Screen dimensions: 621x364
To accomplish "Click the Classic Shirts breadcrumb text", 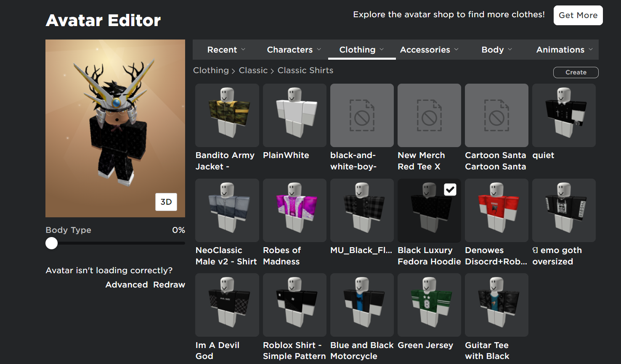I will [x=305, y=70].
